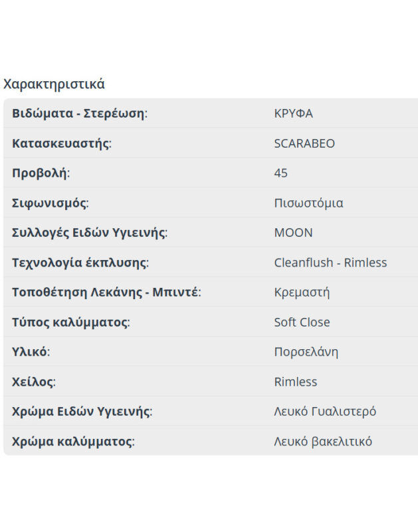Select the Λευκό Γυαλιστερό color value

click(x=325, y=412)
